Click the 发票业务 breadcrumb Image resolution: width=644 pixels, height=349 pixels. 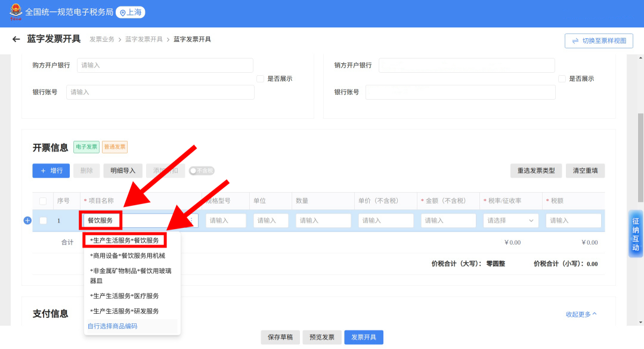click(102, 39)
